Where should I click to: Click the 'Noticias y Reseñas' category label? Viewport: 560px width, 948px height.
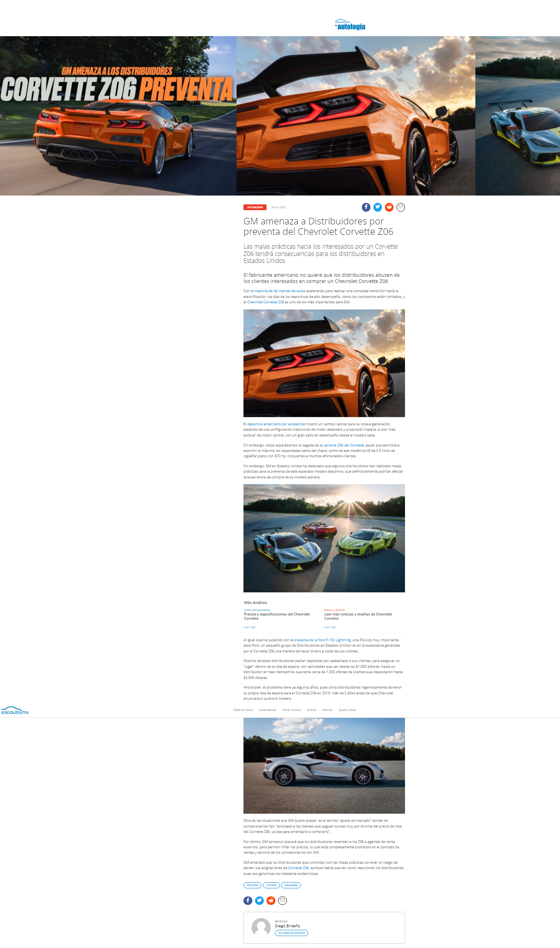click(335, 610)
